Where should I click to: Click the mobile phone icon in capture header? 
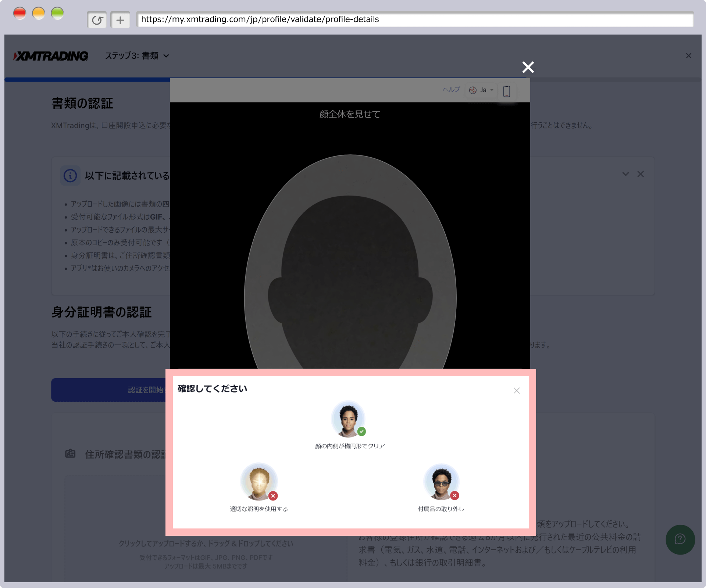click(506, 91)
